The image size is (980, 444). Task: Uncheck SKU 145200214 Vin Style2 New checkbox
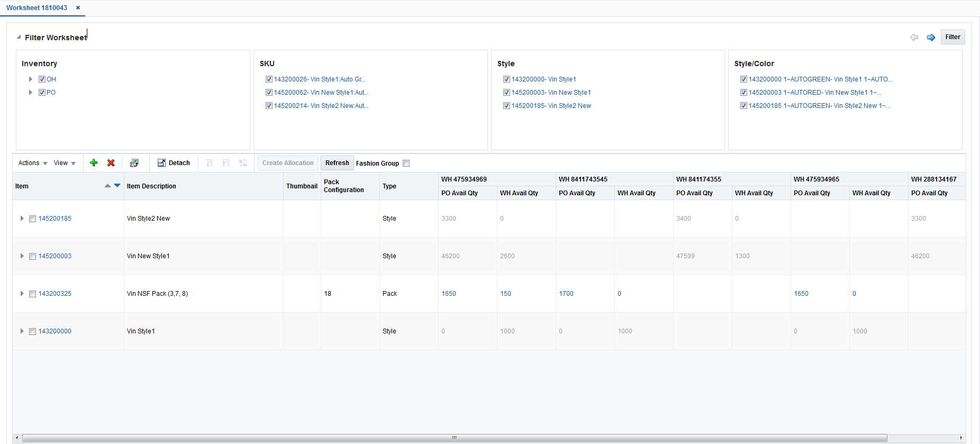(x=269, y=106)
